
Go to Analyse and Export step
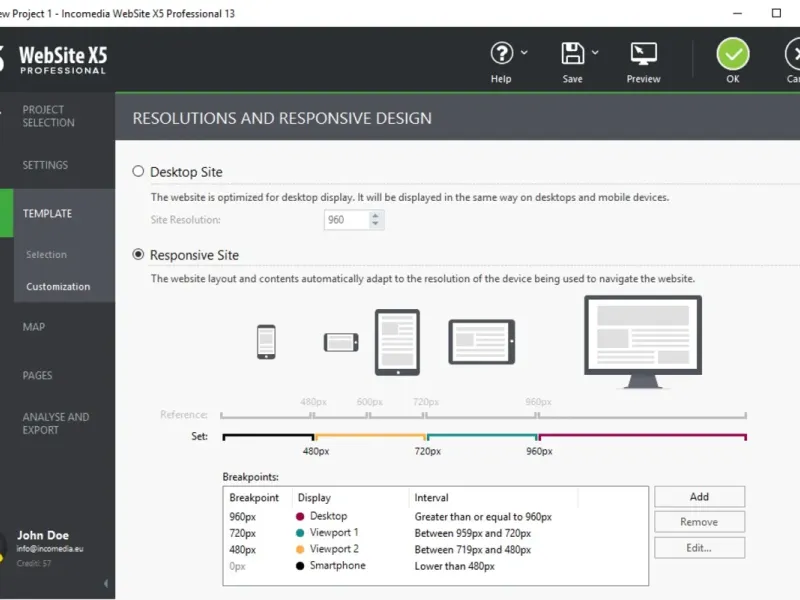[x=56, y=423]
